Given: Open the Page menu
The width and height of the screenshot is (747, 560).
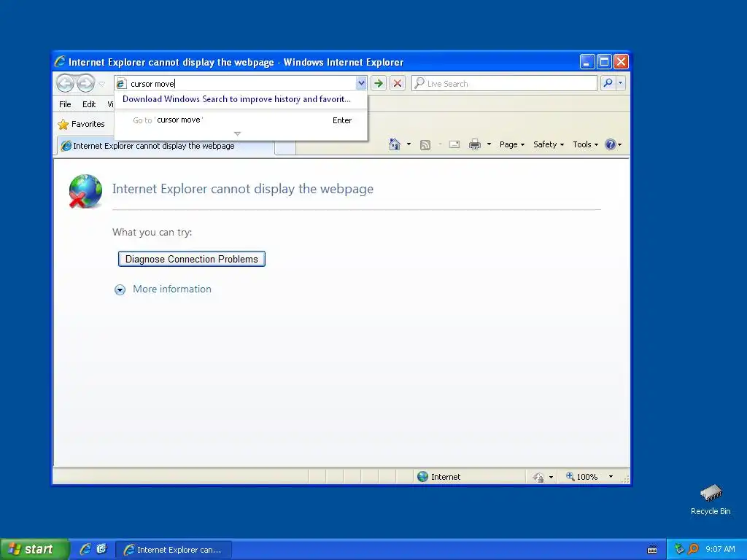Looking at the screenshot, I should 511,144.
